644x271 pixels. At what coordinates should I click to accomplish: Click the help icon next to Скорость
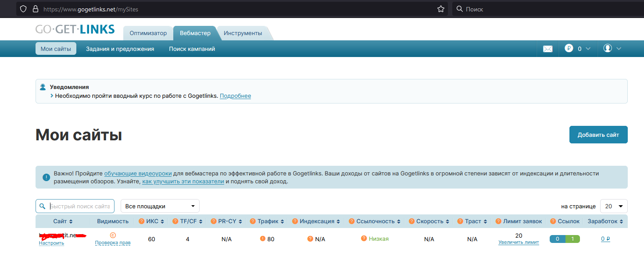pyautogui.click(x=411, y=221)
